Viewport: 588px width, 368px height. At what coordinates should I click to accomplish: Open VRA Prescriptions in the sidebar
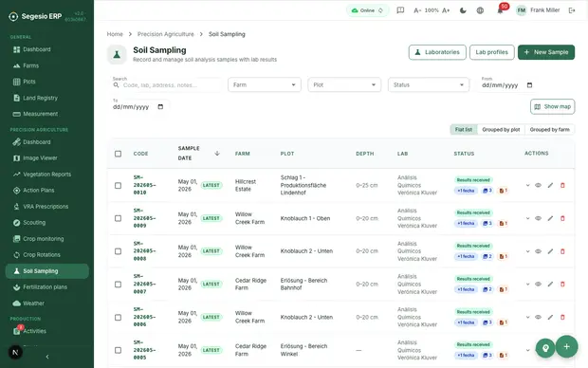(46, 207)
